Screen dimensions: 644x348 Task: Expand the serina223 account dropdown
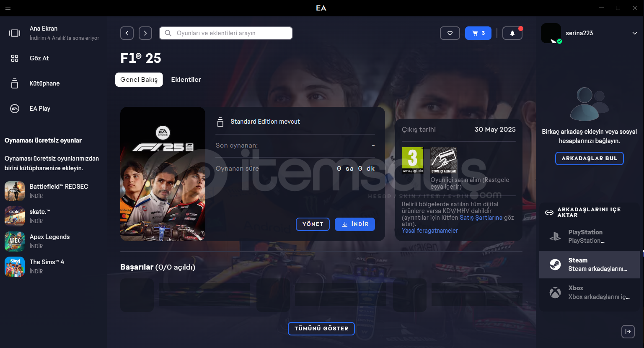click(635, 33)
